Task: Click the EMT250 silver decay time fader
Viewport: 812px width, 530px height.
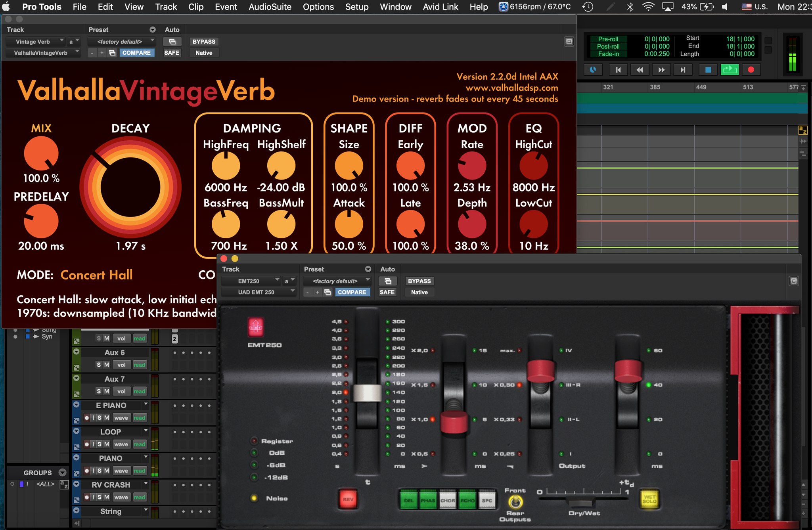Action: (x=367, y=393)
